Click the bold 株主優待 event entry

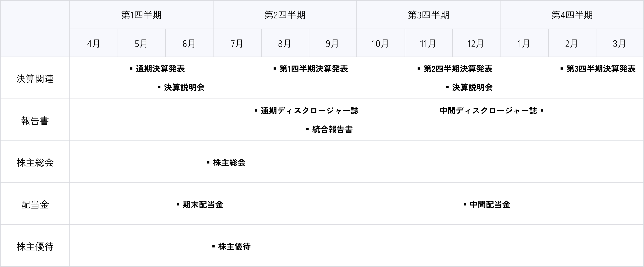[234, 246]
